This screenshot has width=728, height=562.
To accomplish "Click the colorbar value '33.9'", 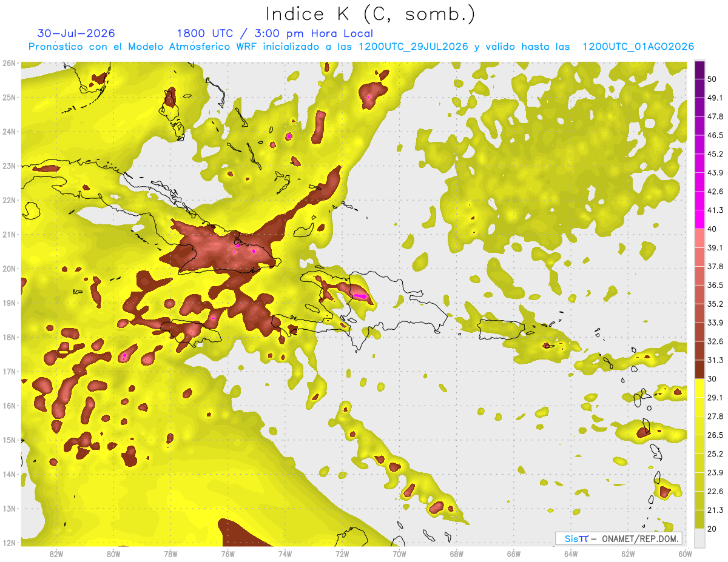I will click(x=715, y=323).
